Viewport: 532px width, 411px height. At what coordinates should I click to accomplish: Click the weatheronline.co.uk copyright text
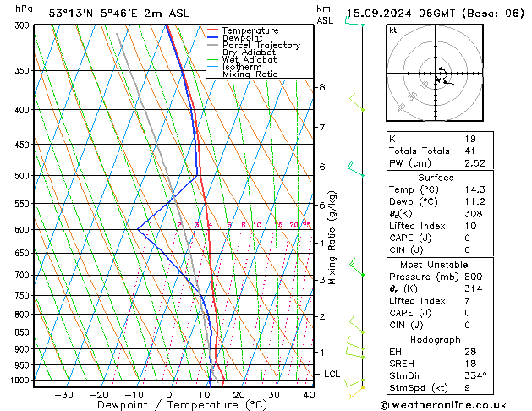(x=443, y=405)
